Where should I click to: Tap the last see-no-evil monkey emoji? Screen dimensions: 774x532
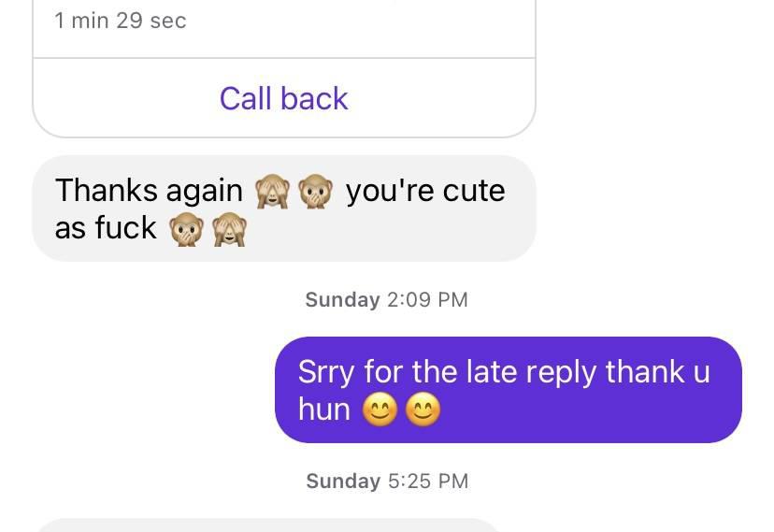[229, 229]
